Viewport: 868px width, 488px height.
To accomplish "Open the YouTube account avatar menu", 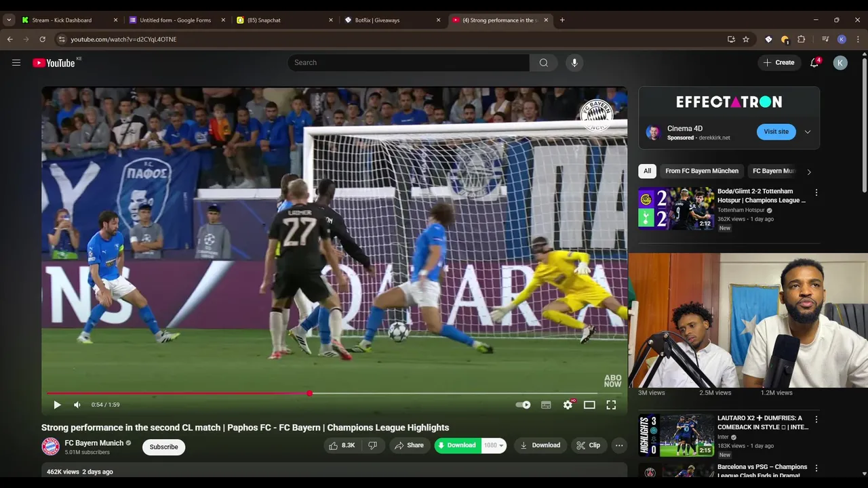I will click(840, 62).
